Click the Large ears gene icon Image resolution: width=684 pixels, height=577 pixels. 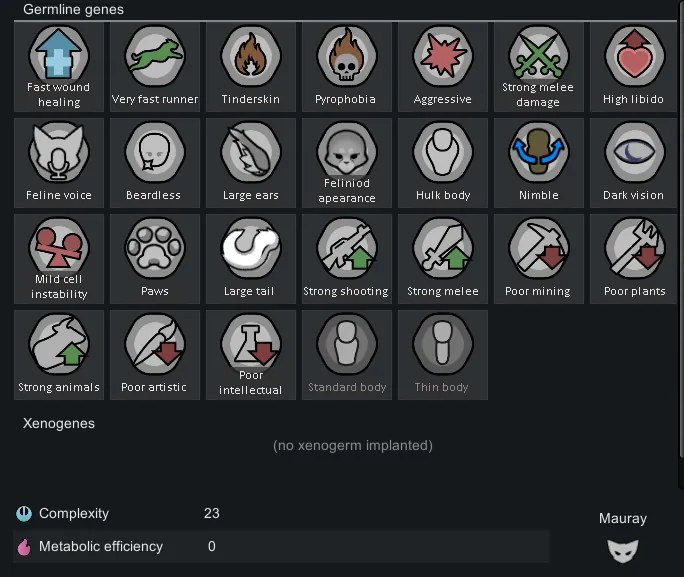point(251,152)
